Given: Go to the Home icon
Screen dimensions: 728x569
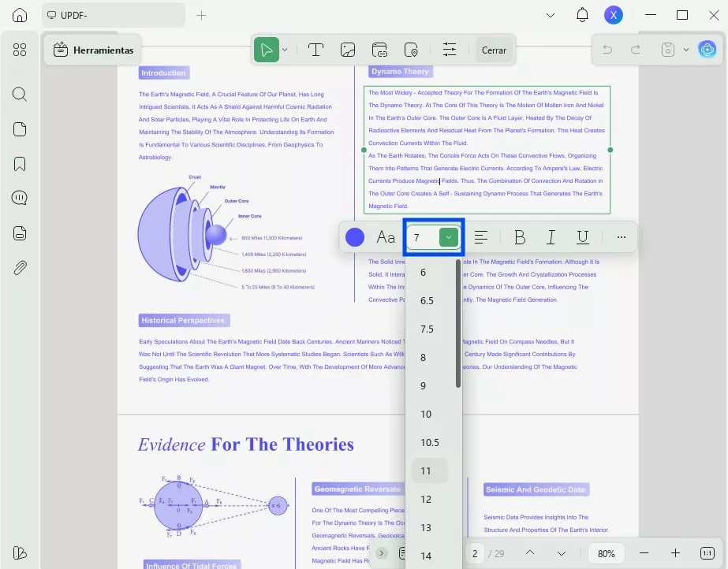Looking at the screenshot, I should point(20,15).
